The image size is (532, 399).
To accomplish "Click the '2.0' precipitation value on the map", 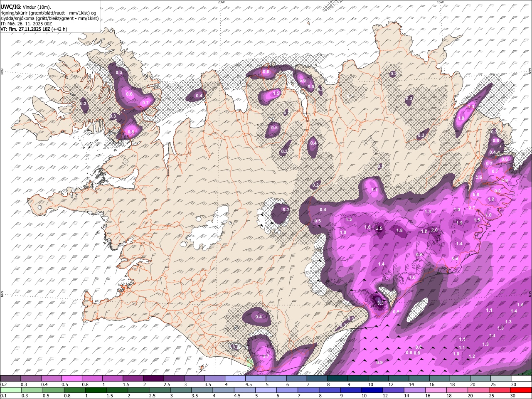I will [434, 230].
